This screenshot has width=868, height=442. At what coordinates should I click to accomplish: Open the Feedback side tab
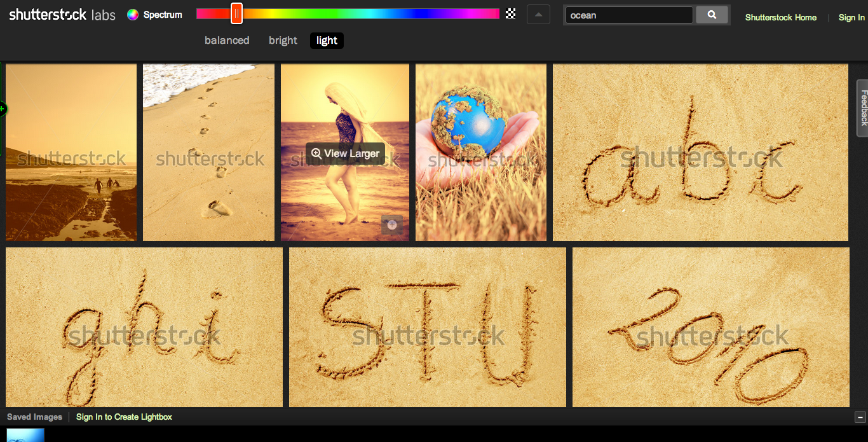(863, 108)
